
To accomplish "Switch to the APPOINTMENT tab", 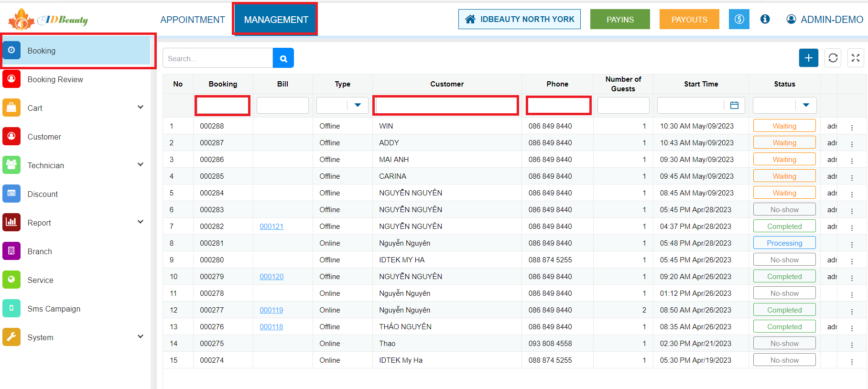I will click(x=193, y=20).
